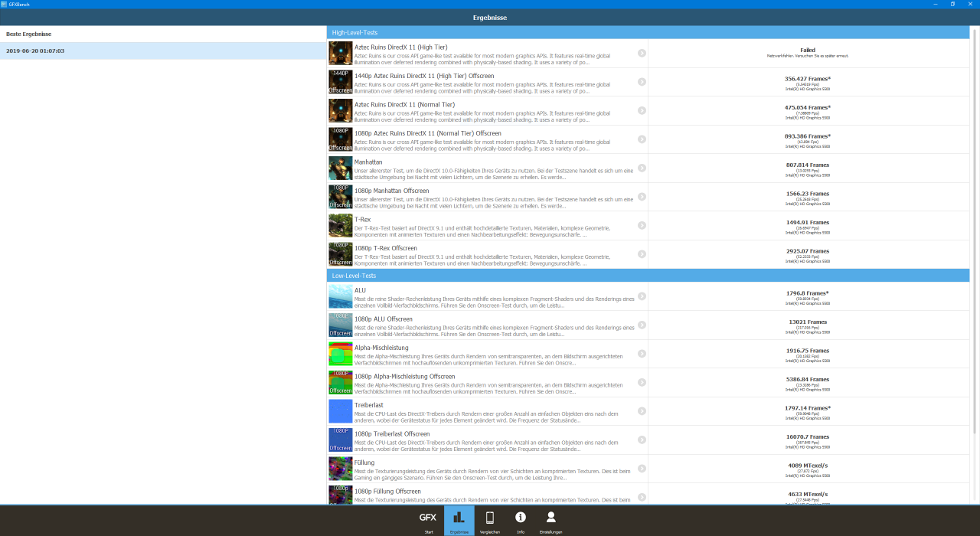Click the 1440p Aztec Ruins High Tier Offscreen thumbnail
Screen dimensions: 980x536
[x=341, y=82]
